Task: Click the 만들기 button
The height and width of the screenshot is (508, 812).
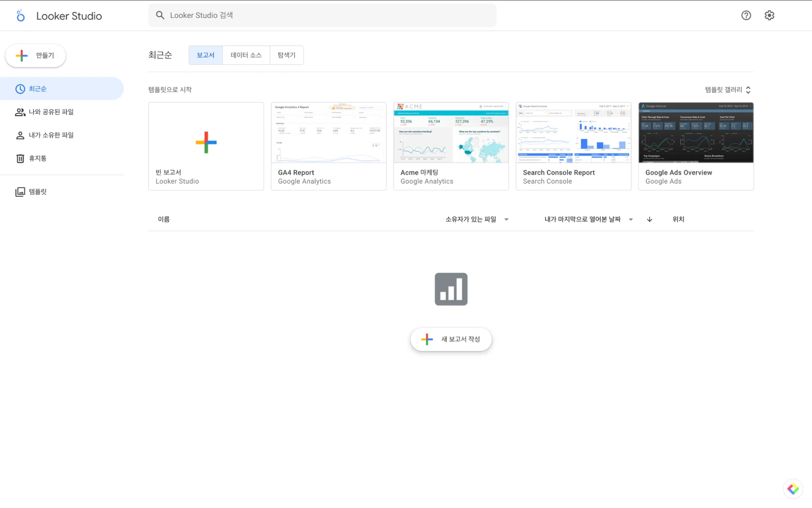Action: pos(35,55)
